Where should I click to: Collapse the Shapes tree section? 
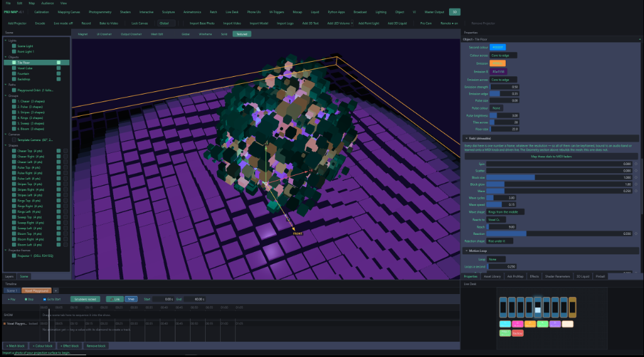[x=6, y=145]
